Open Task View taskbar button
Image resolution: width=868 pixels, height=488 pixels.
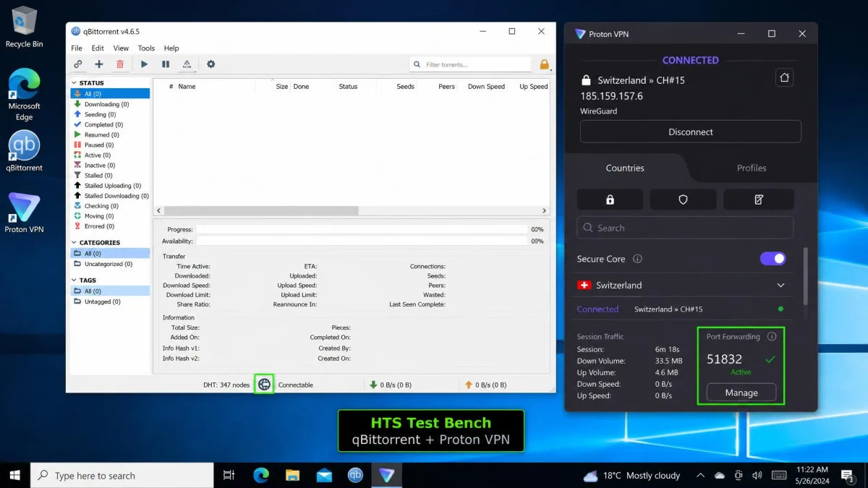pos(229,475)
